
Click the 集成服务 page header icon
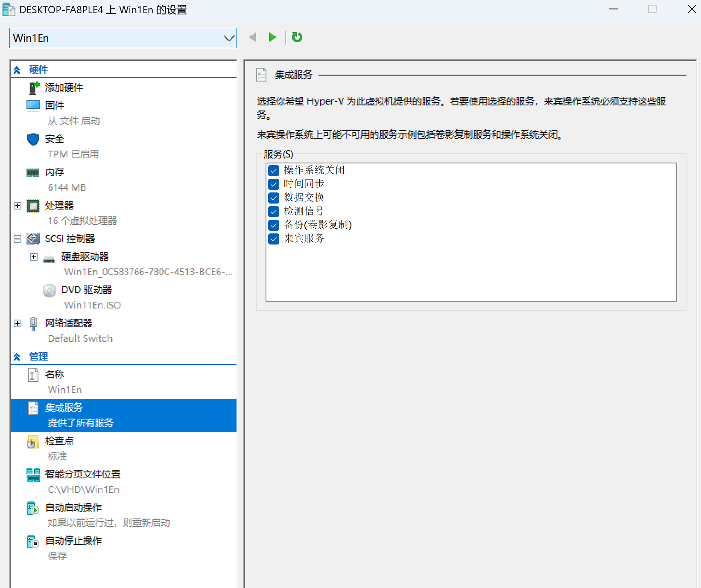(261, 75)
